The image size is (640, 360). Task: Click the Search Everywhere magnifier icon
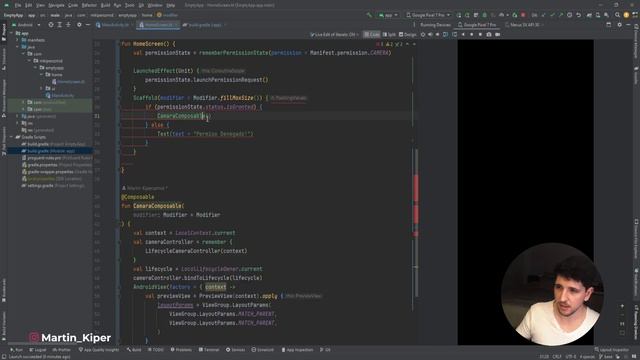(x=618, y=15)
